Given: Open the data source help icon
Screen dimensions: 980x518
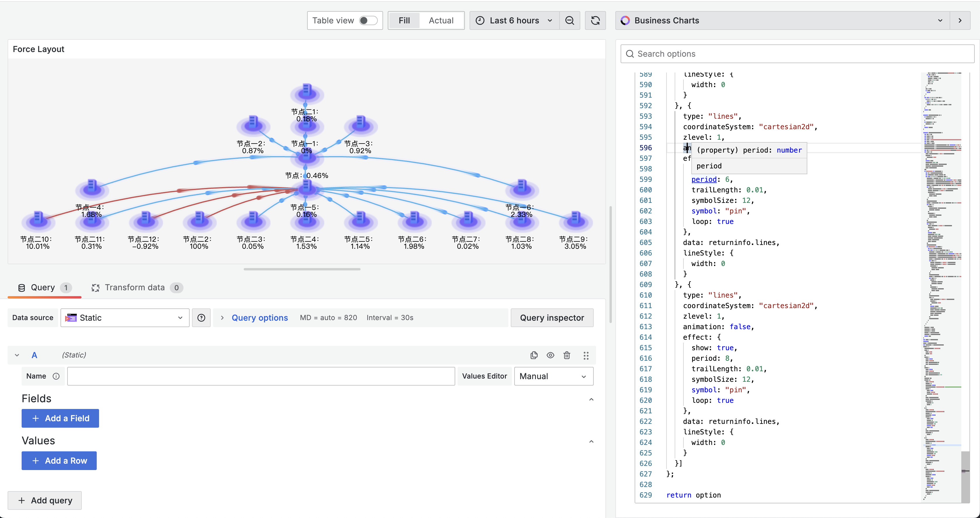Looking at the screenshot, I should coord(201,318).
